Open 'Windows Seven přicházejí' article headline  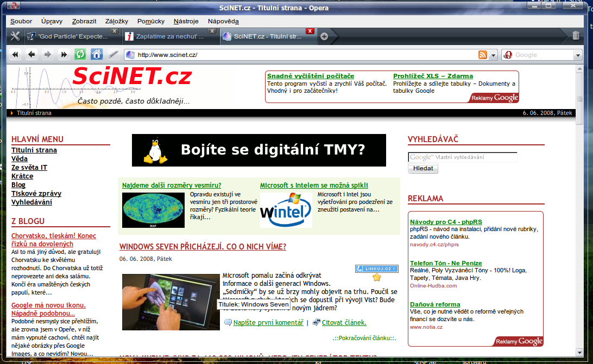coord(203,246)
